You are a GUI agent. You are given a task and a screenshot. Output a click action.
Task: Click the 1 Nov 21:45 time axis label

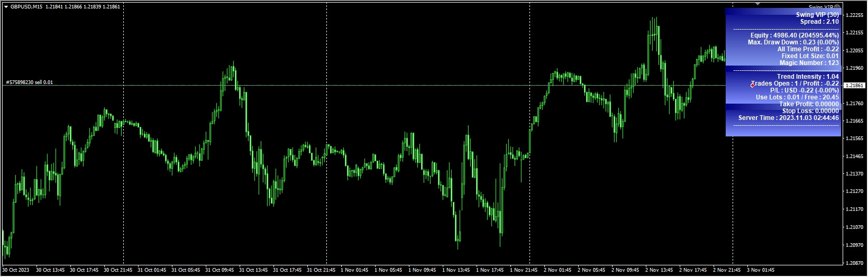pyautogui.click(x=524, y=270)
